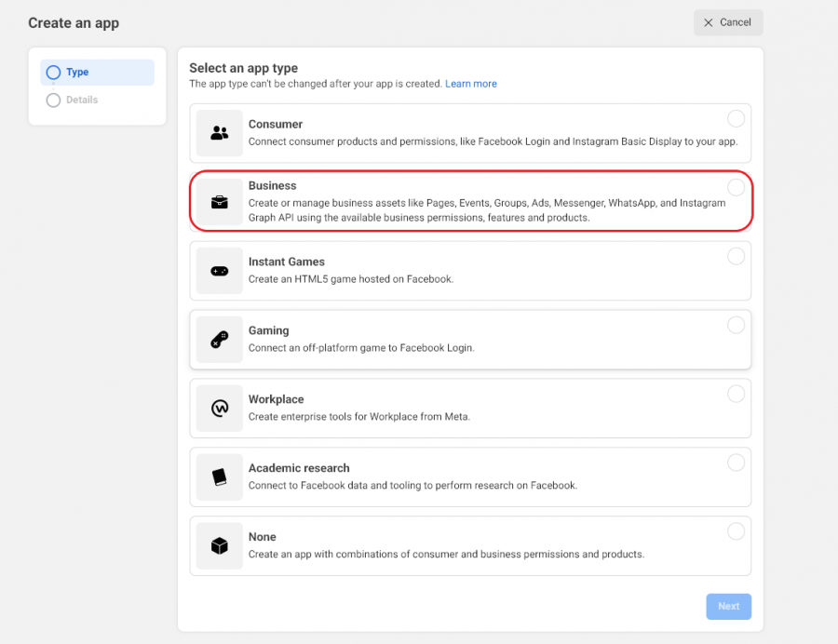Click the Workplace logo icon

[x=219, y=409]
